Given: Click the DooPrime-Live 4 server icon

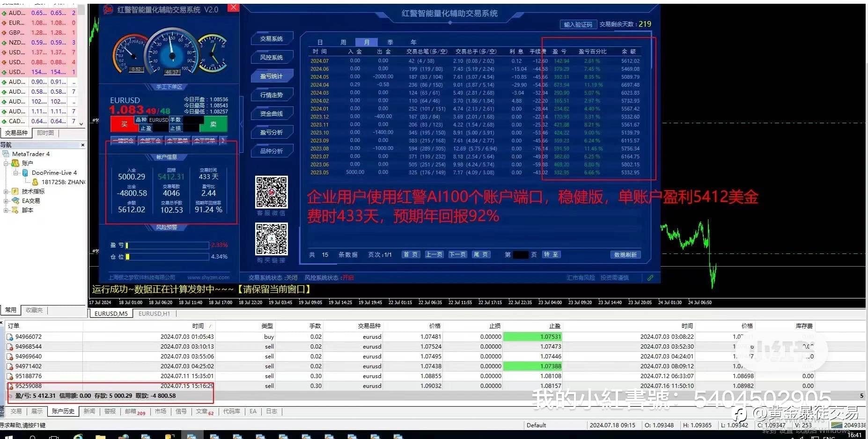Looking at the screenshot, I should point(25,173).
